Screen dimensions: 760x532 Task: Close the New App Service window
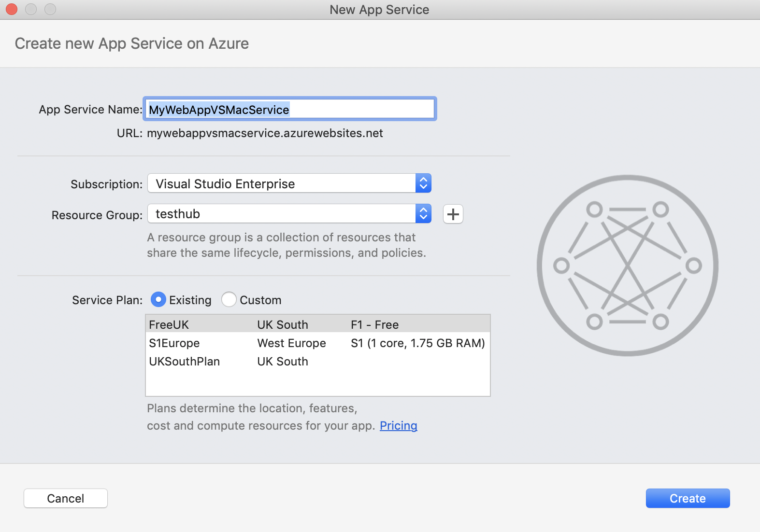tap(12, 9)
